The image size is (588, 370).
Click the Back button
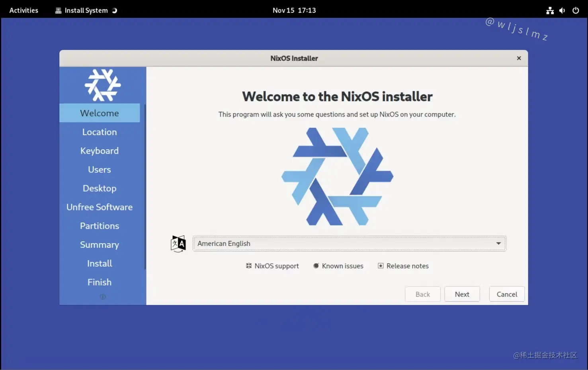point(423,294)
